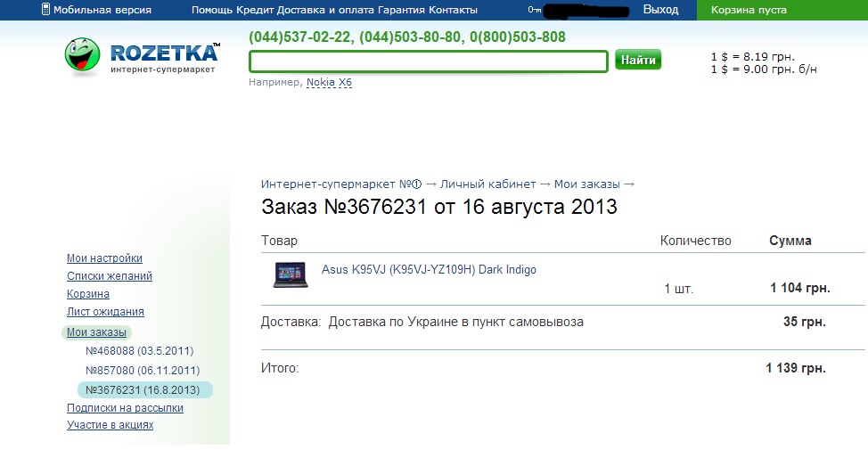Open Участие в акциях in sidebar
This screenshot has height=450, width=868.
[111, 425]
